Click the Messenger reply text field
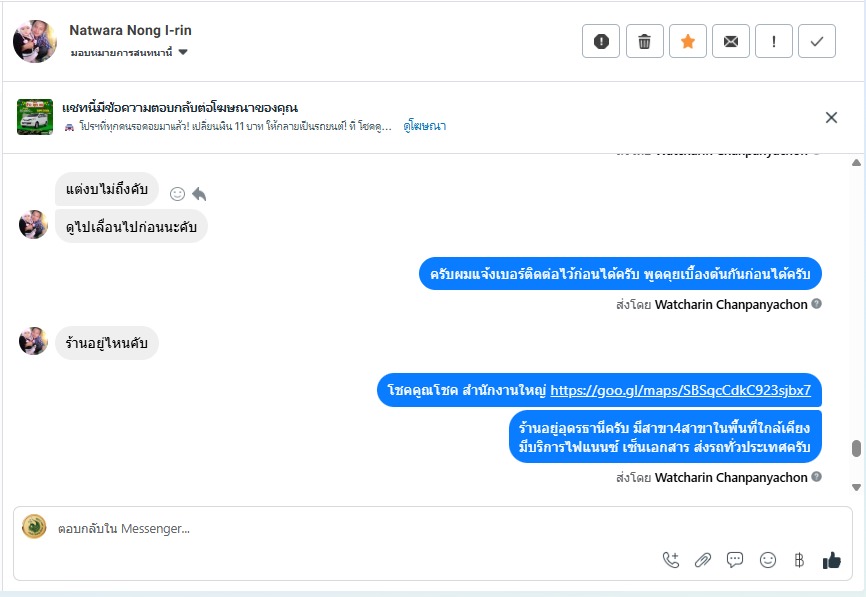 350,528
